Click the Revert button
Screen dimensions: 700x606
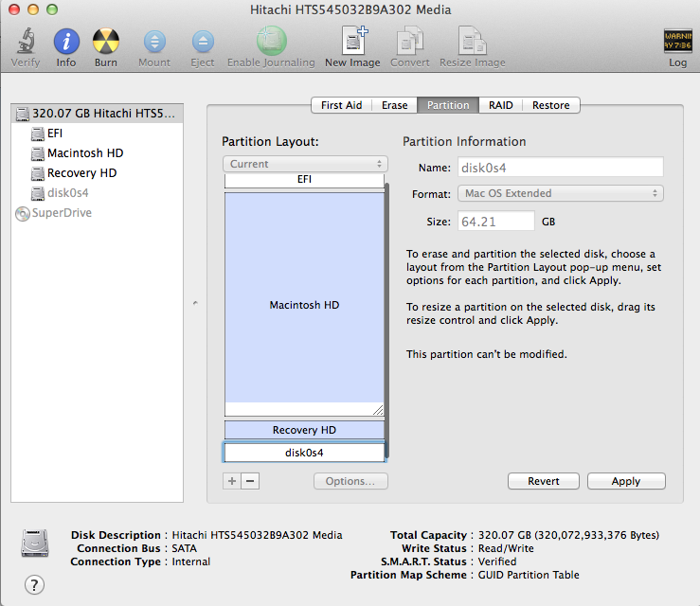[x=544, y=481]
